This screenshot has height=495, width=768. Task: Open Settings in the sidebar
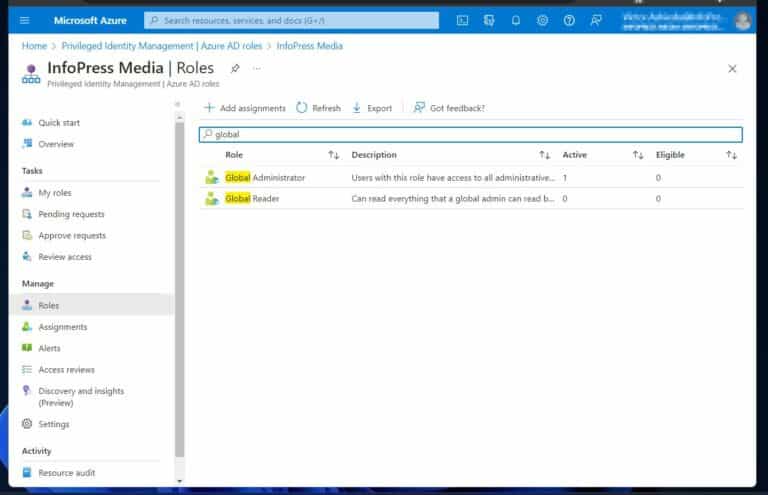[53, 424]
